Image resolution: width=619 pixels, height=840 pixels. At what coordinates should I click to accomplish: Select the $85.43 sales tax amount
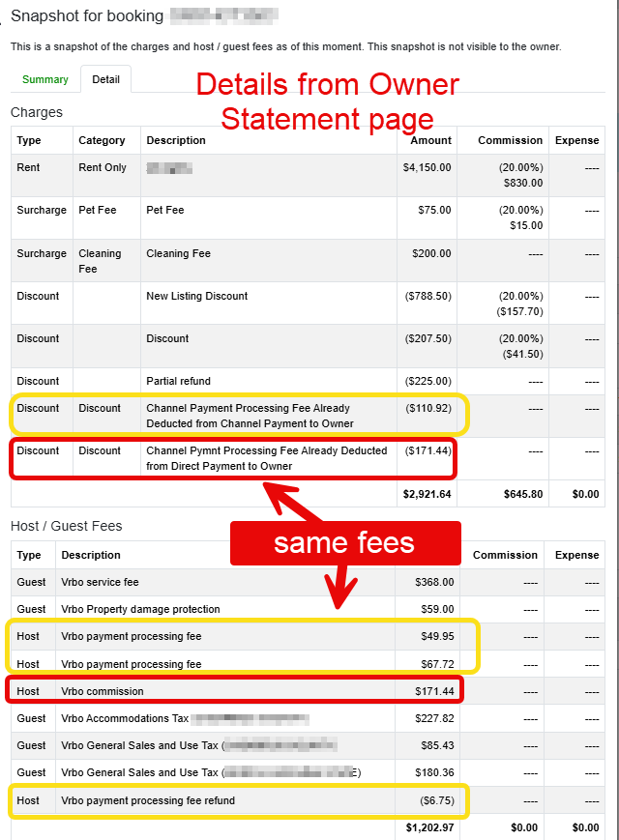coord(437,745)
